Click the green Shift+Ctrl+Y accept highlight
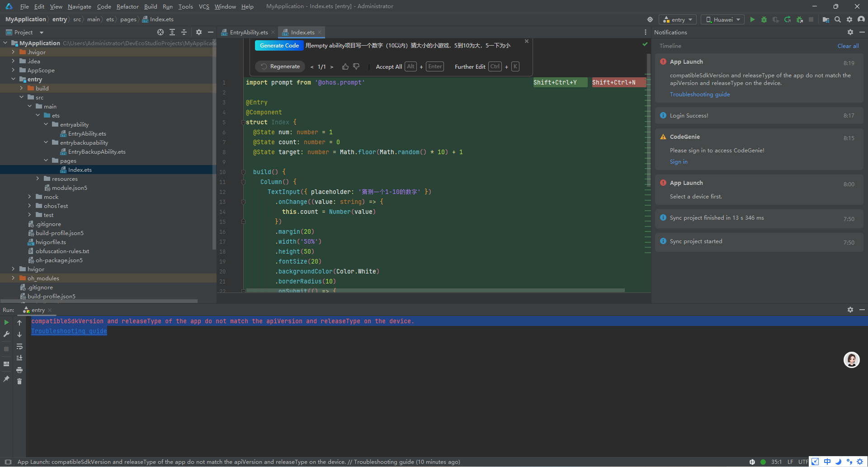 [560, 82]
